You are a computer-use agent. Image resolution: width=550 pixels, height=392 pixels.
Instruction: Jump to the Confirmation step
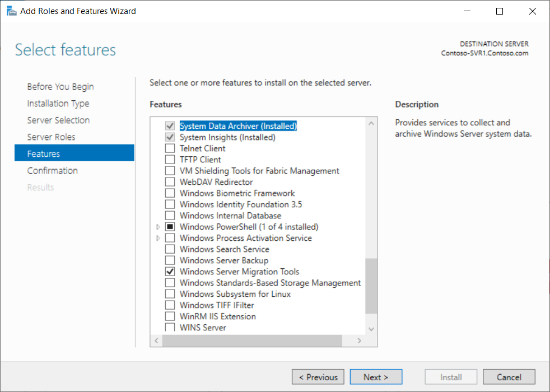point(53,170)
